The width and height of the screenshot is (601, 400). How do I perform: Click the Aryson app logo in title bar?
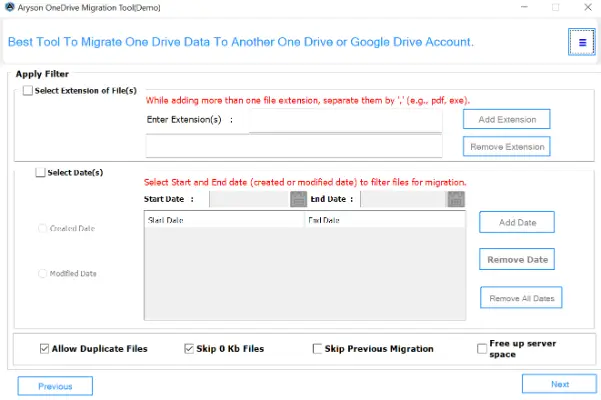coord(9,7)
